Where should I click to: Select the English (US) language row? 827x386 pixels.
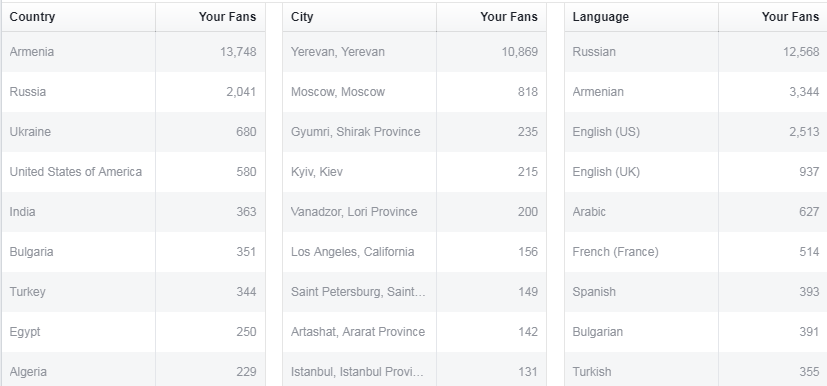coord(696,132)
